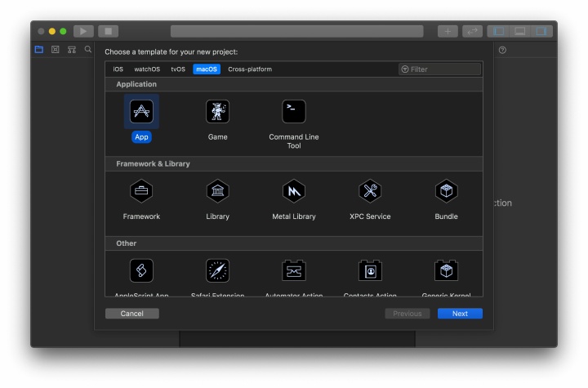Pick the Contacts Action template icon
The image size is (588, 388).
pyautogui.click(x=370, y=270)
